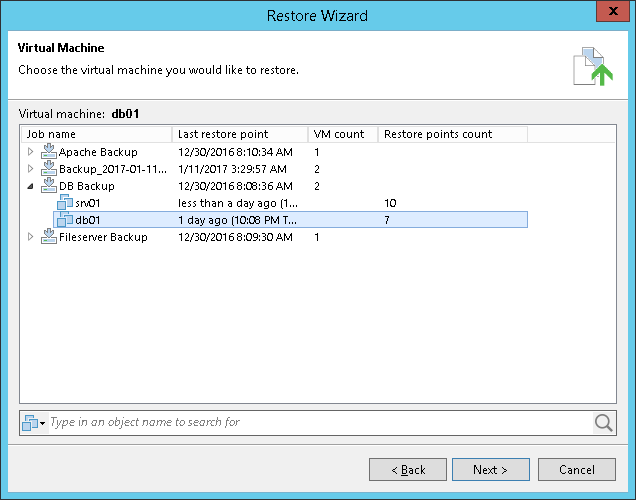Expand the Backup_2017-01-11 tree node
This screenshot has width=636, height=500.
pos(30,169)
